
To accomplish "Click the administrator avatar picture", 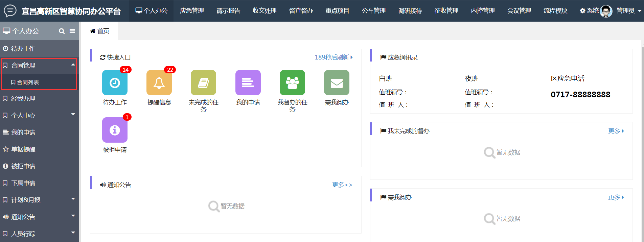I will tap(606, 11).
